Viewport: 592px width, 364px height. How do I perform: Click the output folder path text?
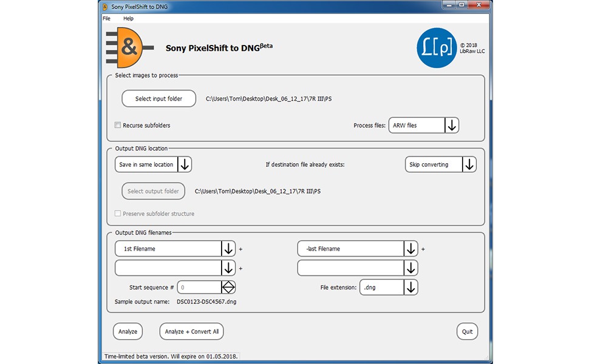(x=257, y=191)
